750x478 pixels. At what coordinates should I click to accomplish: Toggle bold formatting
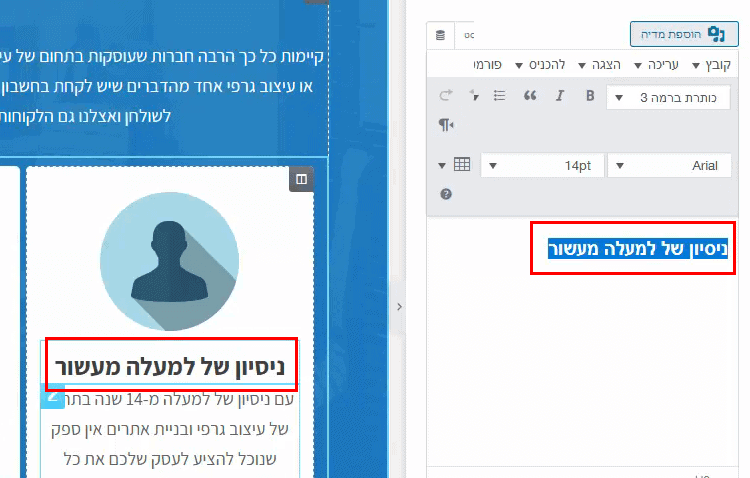pyautogui.click(x=590, y=96)
